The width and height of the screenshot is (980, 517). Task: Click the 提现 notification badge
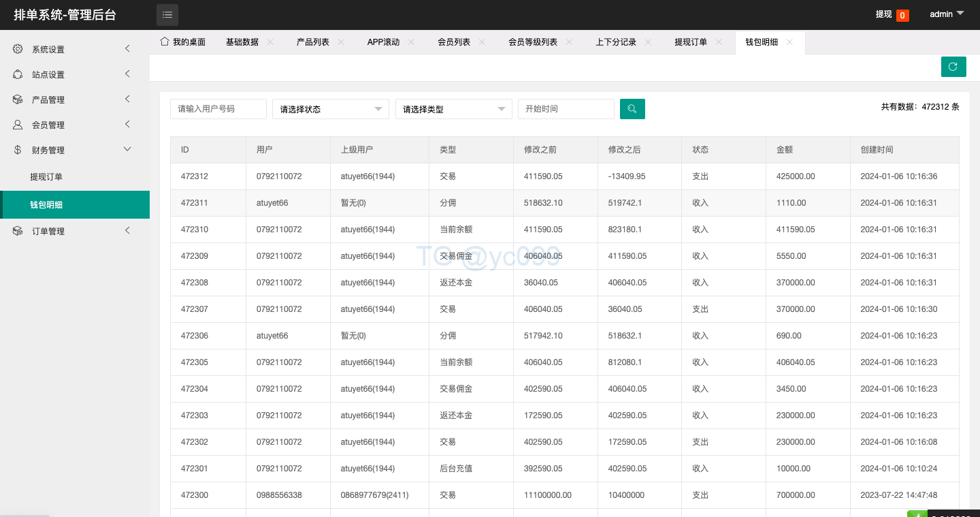coord(902,15)
